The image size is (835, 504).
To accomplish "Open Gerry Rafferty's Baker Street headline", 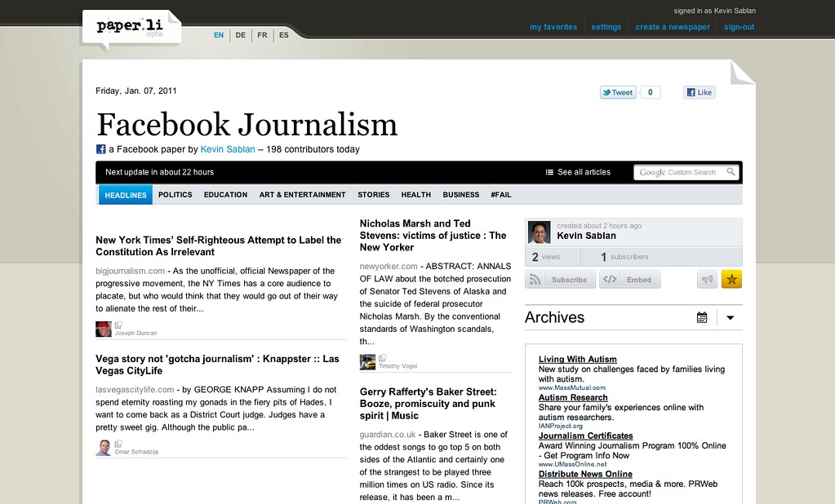I will pos(429,404).
